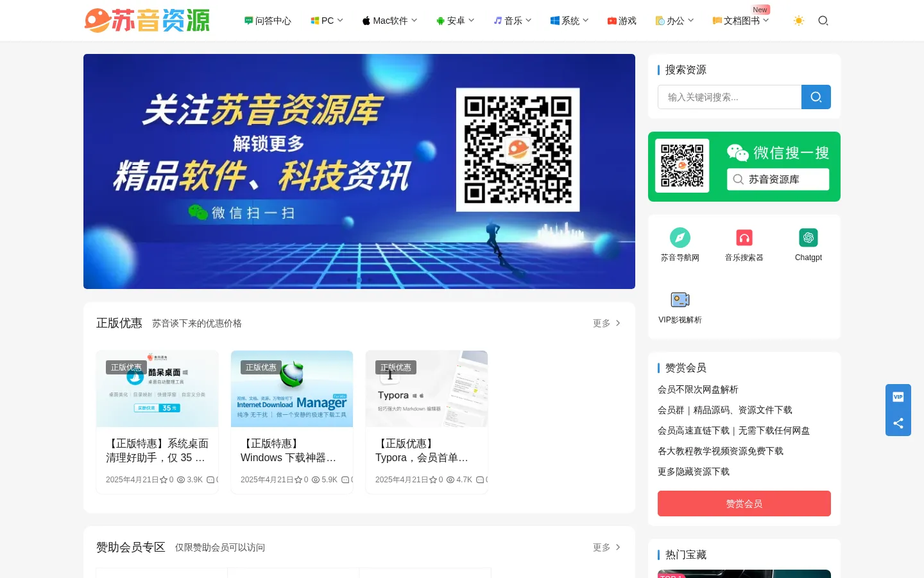Expand the 音乐 dropdown menu
Image resolution: width=924 pixels, height=578 pixels.
[512, 21]
